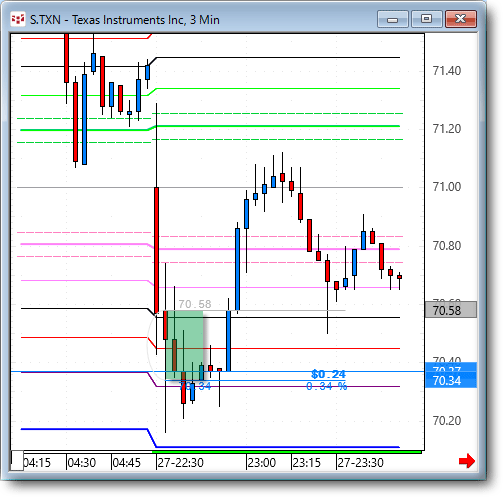Click the 0.34 % measurement label

pos(327,386)
